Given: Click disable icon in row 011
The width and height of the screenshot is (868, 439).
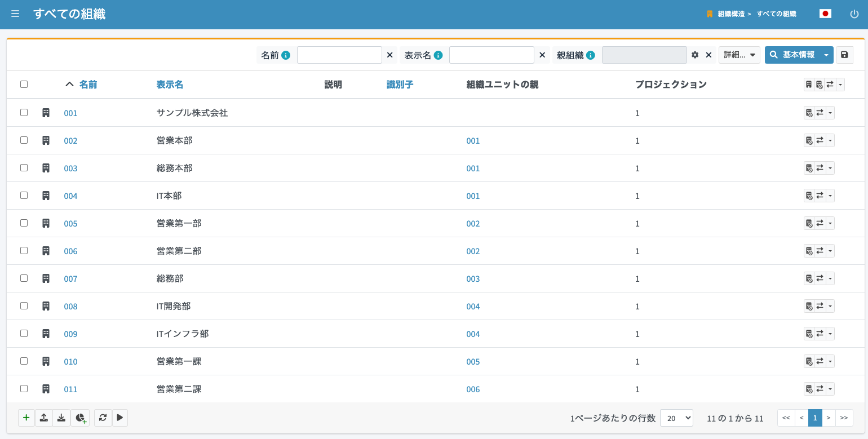Looking at the screenshot, I should [x=809, y=389].
